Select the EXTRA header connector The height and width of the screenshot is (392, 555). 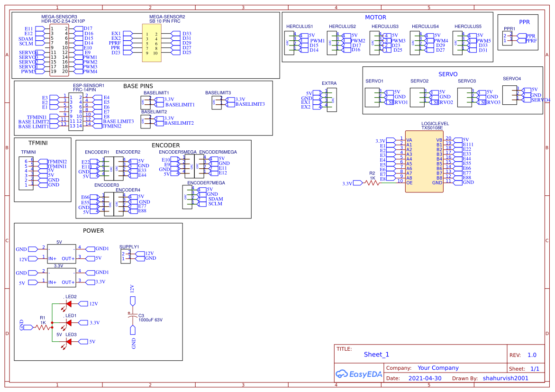tap(331, 100)
